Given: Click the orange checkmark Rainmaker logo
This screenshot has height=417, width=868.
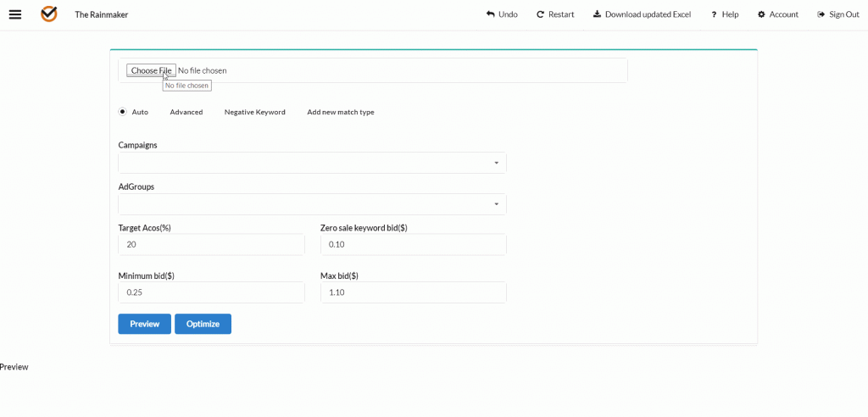Looking at the screenshot, I should tap(49, 14).
